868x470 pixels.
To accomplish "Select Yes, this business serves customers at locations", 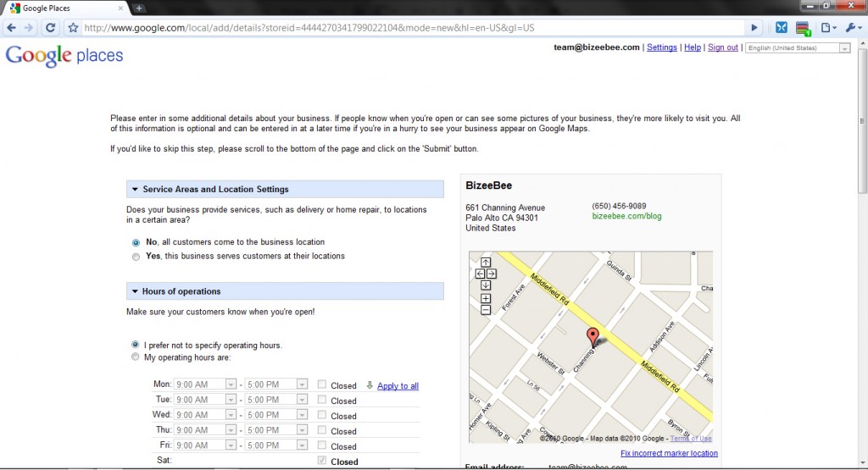I will (136, 257).
